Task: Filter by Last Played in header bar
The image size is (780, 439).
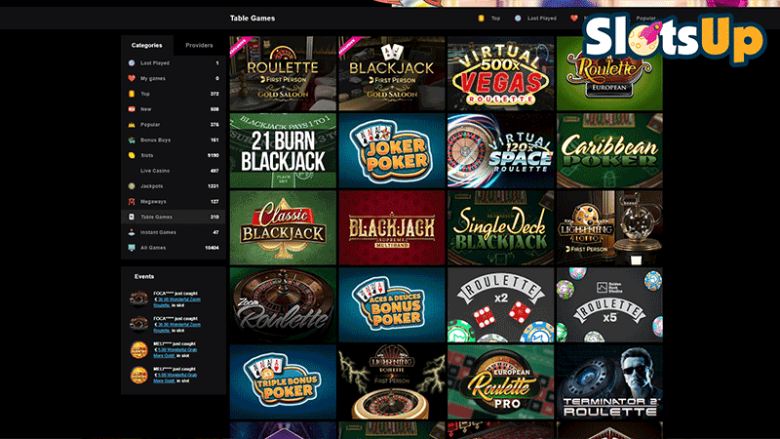Action: (x=541, y=18)
